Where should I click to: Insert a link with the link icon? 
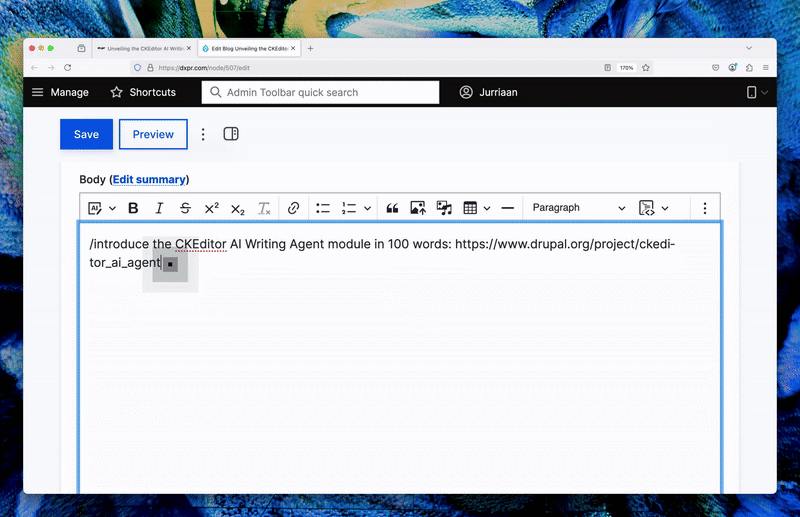click(293, 208)
